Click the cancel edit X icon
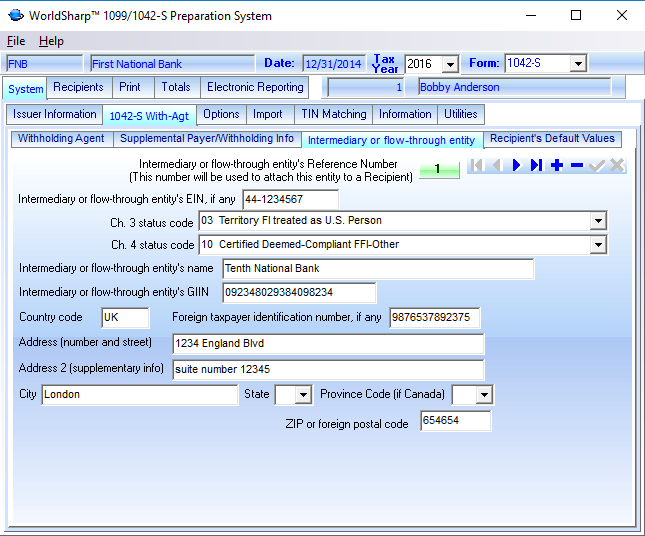The width and height of the screenshot is (645, 536). click(617, 166)
